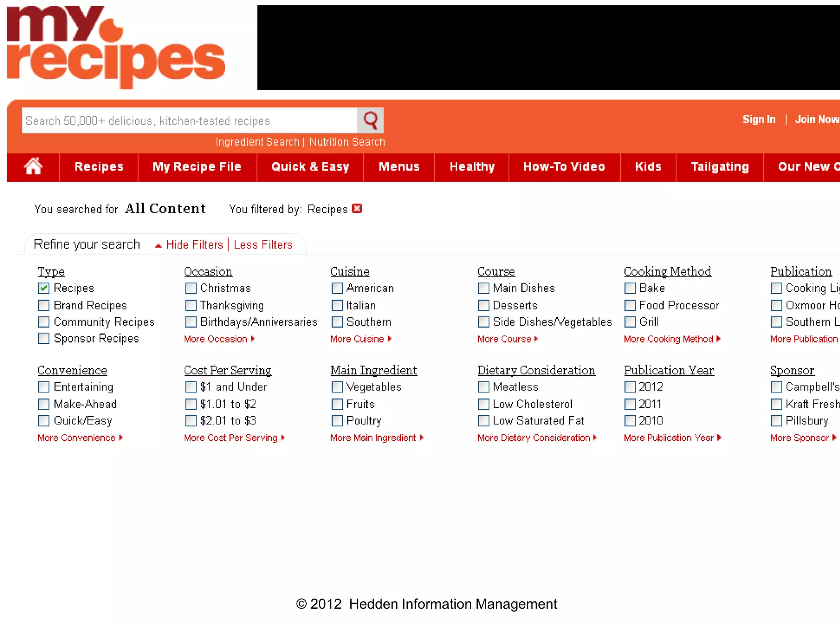The height and width of the screenshot is (630, 840).
Task: Select the $2.01 to $3 cost filter
Action: pyautogui.click(x=191, y=421)
